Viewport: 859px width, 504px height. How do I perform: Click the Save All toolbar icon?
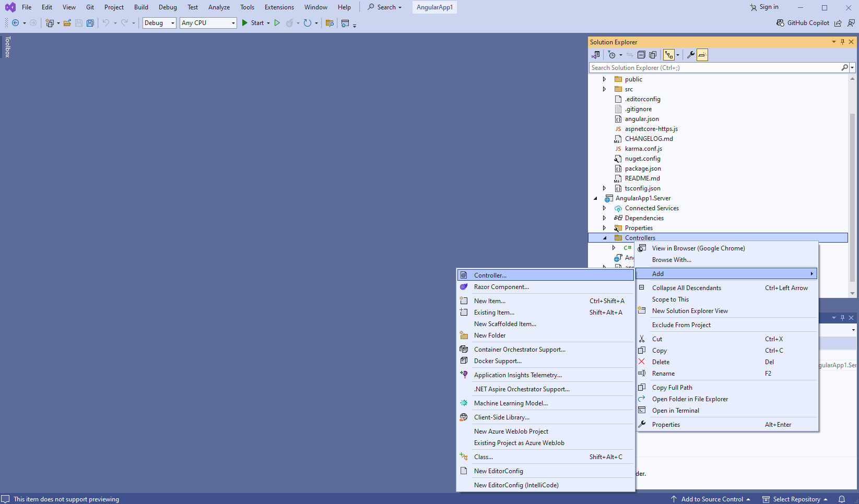(x=90, y=23)
